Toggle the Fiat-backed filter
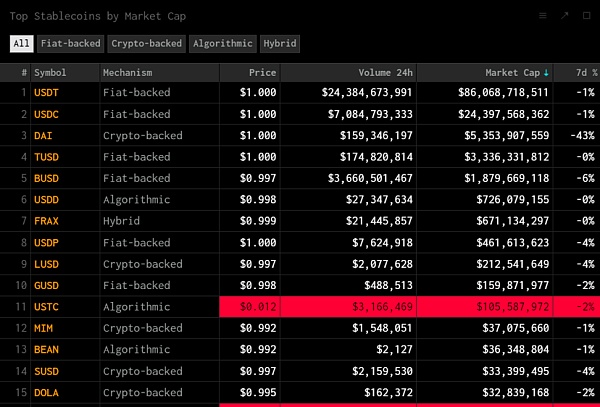This screenshot has width=600, height=407. [68, 44]
